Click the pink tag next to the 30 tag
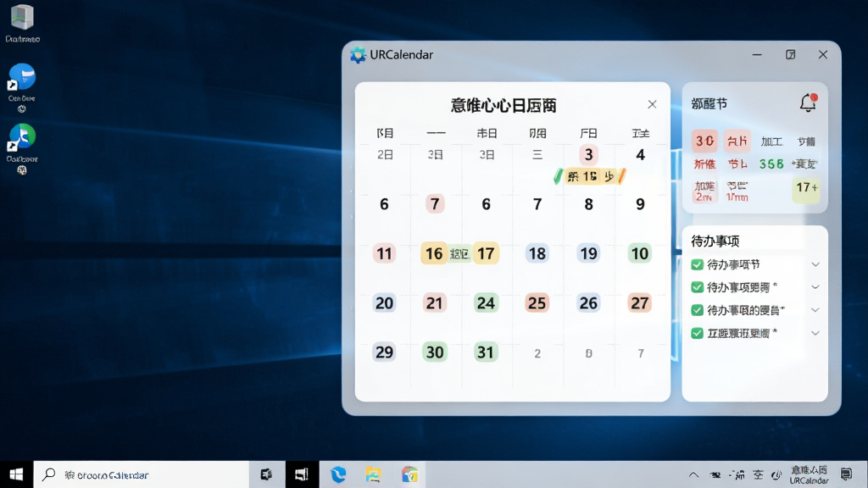Screen dimensions: 868x488 click(x=737, y=141)
